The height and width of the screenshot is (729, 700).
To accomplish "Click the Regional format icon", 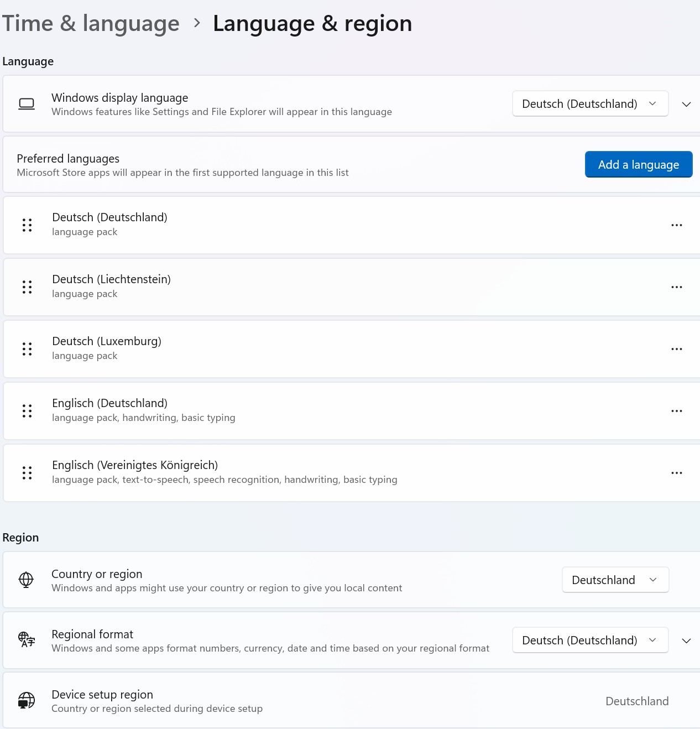I will click(x=26, y=640).
